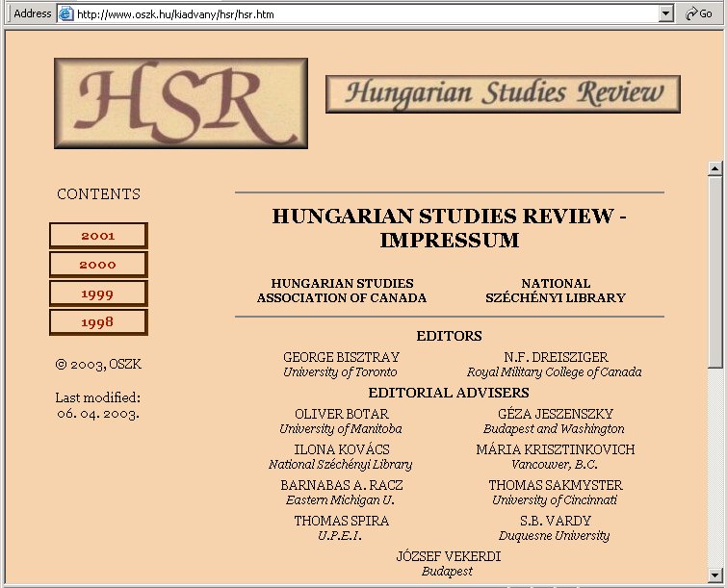Viewport: 727px width, 588px height.
Task: Click the name THOMAS SAKMYSTER
Action: pos(556,485)
